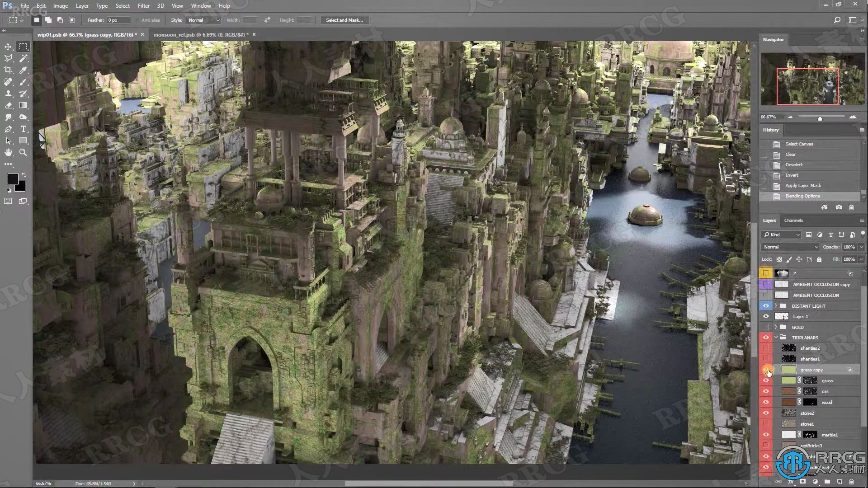Lock transparent pixels in Layers panel

point(779,259)
